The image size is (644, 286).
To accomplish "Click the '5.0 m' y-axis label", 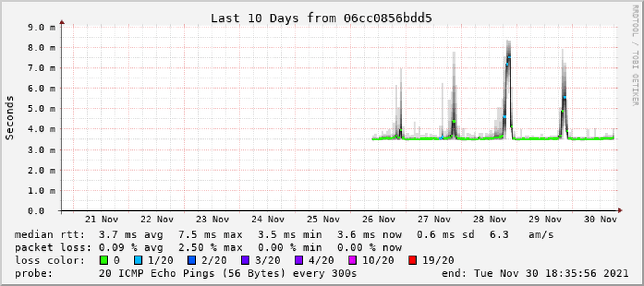I will click(x=42, y=109).
